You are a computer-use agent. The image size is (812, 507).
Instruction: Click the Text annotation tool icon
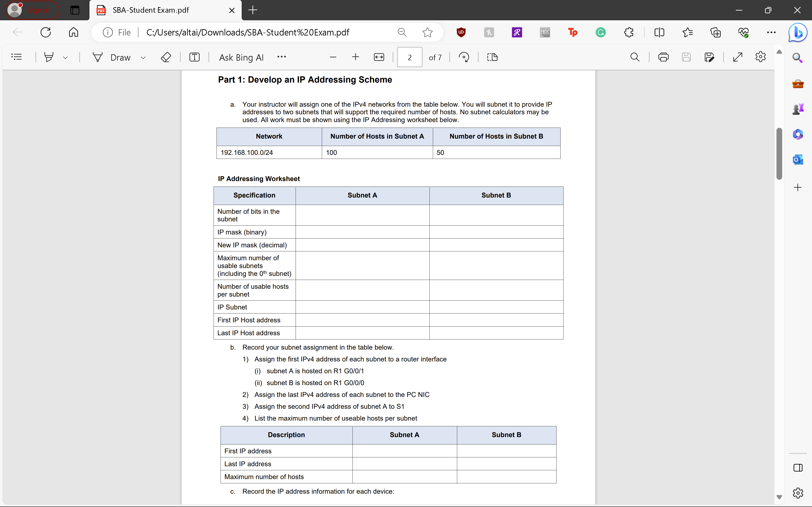(x=195, y=57)
